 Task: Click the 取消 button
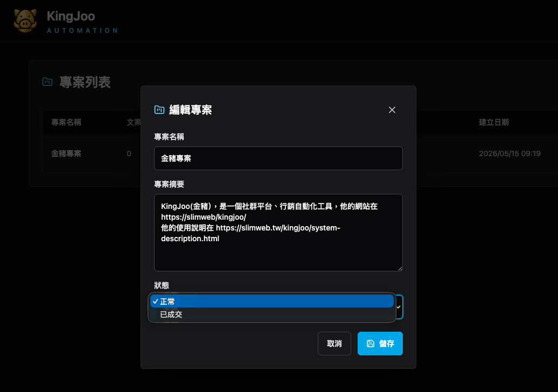click(334, 344)
